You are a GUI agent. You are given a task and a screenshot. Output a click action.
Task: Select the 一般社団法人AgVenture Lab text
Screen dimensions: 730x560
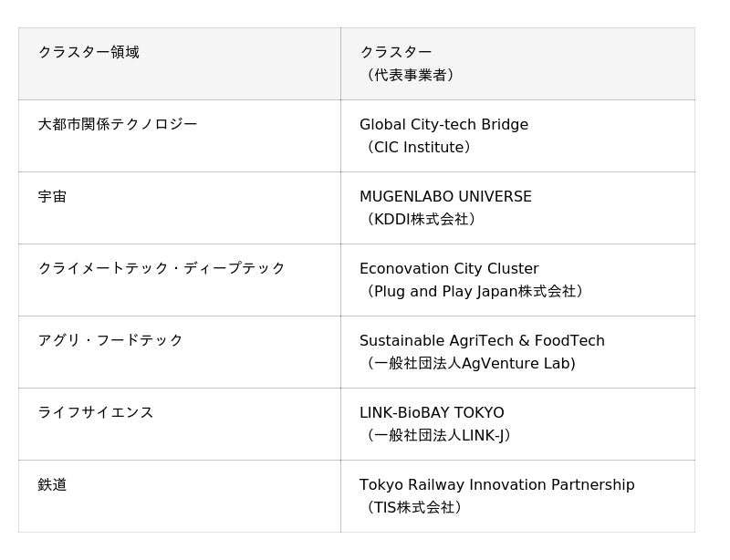pyautogui.click(x=471, y=364)
